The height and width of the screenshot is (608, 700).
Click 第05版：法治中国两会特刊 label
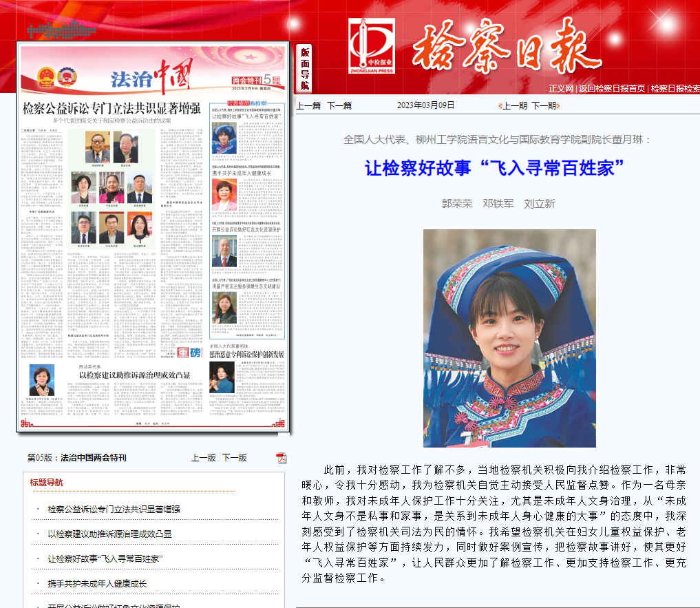pyautogui.click(x=77, y=458)
